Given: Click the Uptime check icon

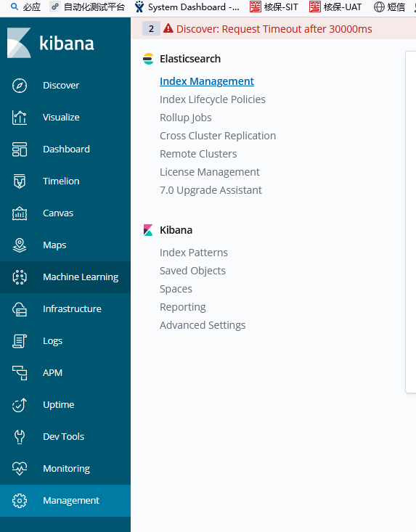Looking at the screenshot, I should (x=20, y=405).
